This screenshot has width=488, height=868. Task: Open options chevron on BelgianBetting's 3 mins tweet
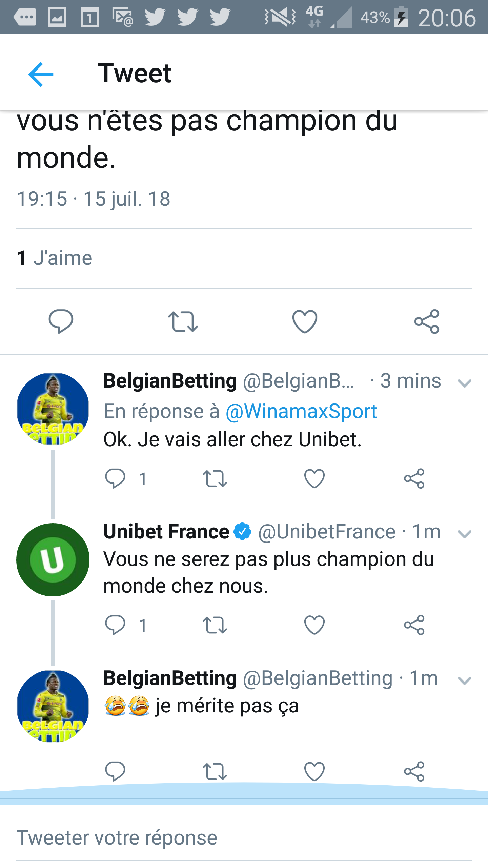pyautogui.click(x=464, y=383)
